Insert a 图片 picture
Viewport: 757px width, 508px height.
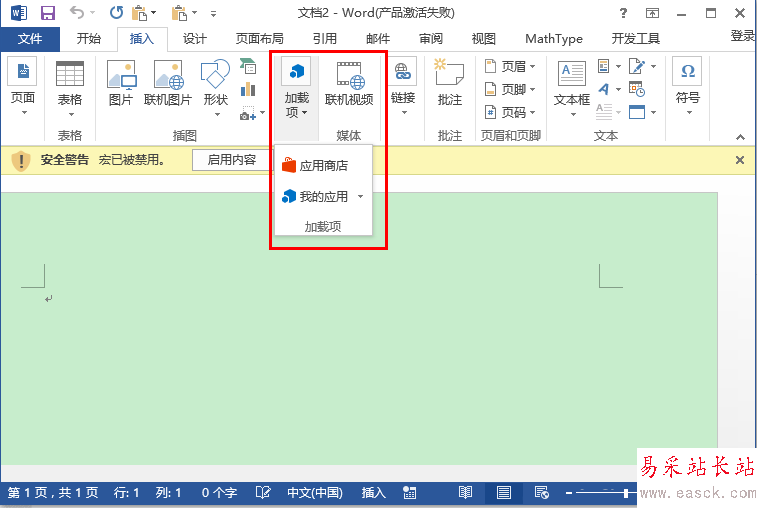coord(120,83)
